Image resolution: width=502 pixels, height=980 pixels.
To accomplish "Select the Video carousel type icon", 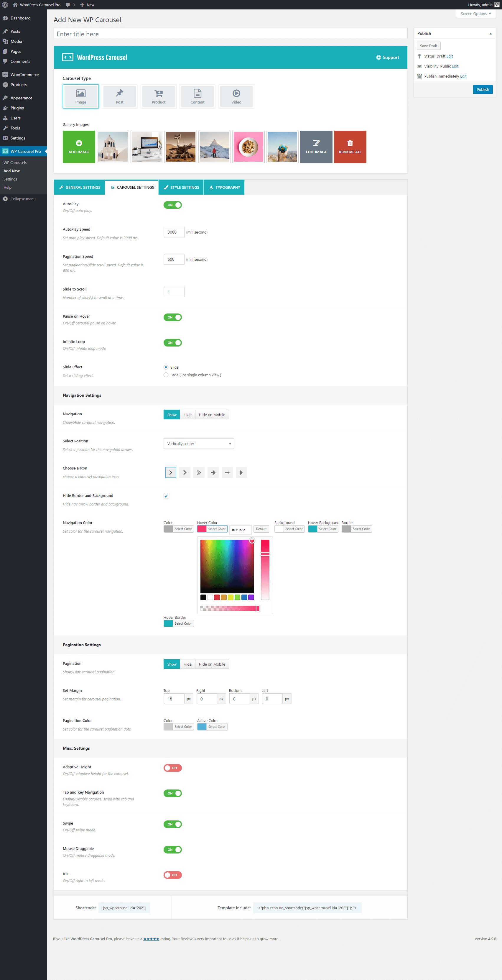I will point(236,96).
